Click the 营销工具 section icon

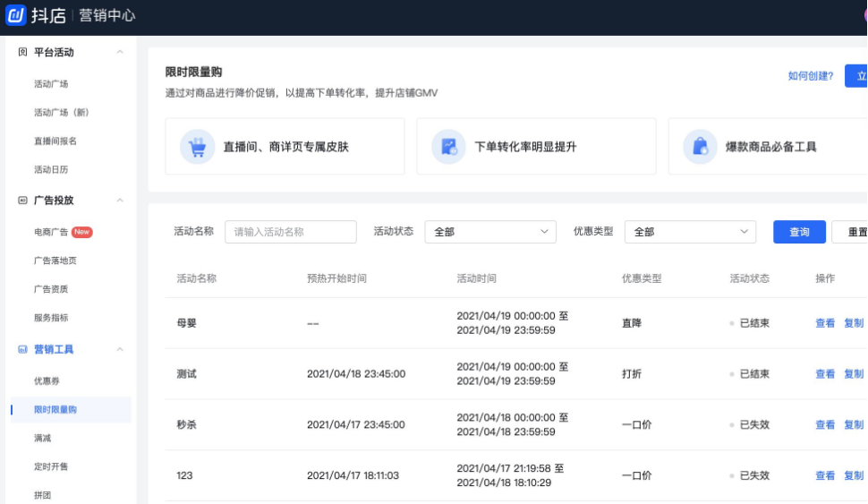(22, 349)
